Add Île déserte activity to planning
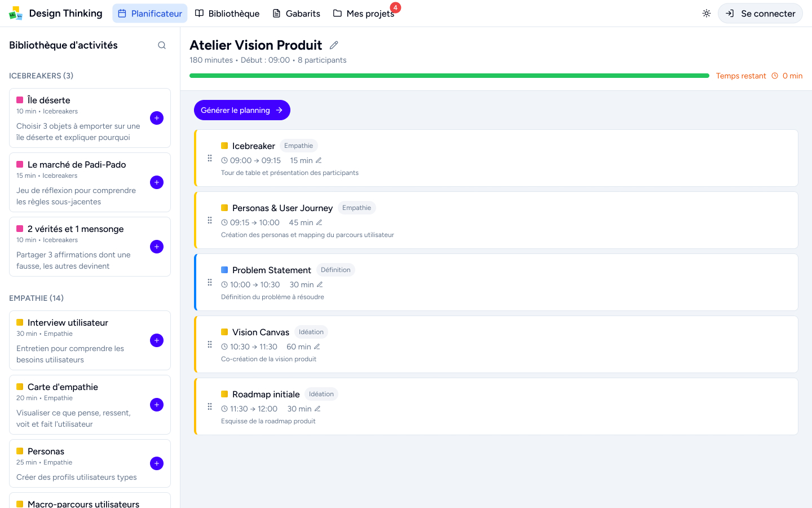 [x=157, y=118]
